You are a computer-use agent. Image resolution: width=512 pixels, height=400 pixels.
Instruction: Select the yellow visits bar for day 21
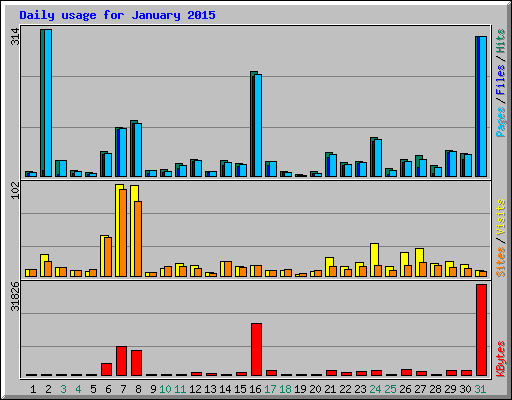327,267
